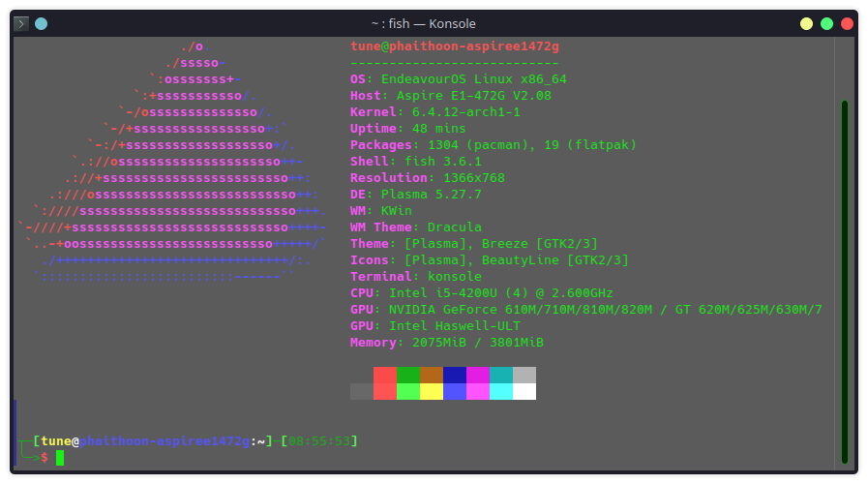Click the 'Kernel: 6.4.12-arch1-1' line
The image size is (868, 484).
click(x=435, y=112)
